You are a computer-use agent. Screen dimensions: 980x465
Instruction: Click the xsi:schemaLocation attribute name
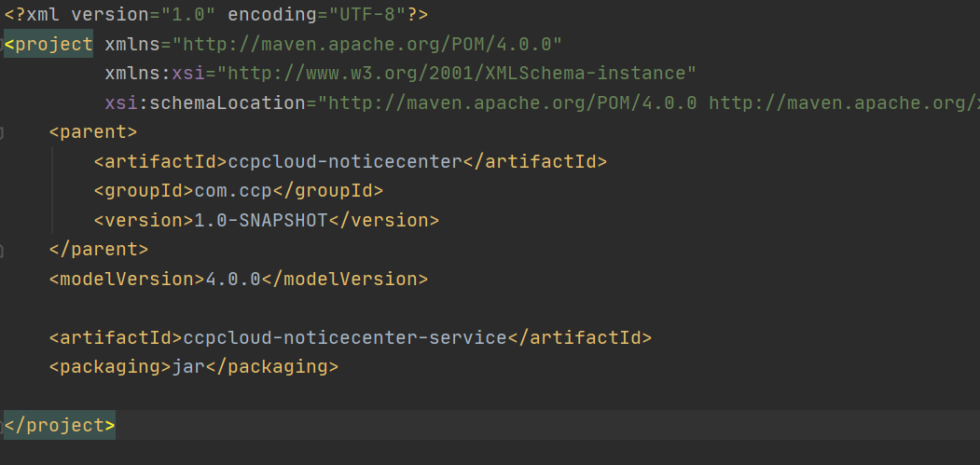205,103
